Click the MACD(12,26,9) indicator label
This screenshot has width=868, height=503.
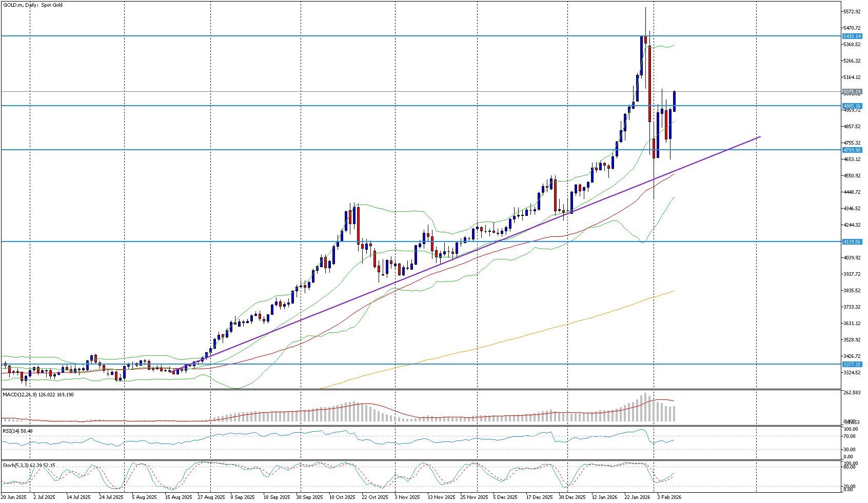coord(38,395)
